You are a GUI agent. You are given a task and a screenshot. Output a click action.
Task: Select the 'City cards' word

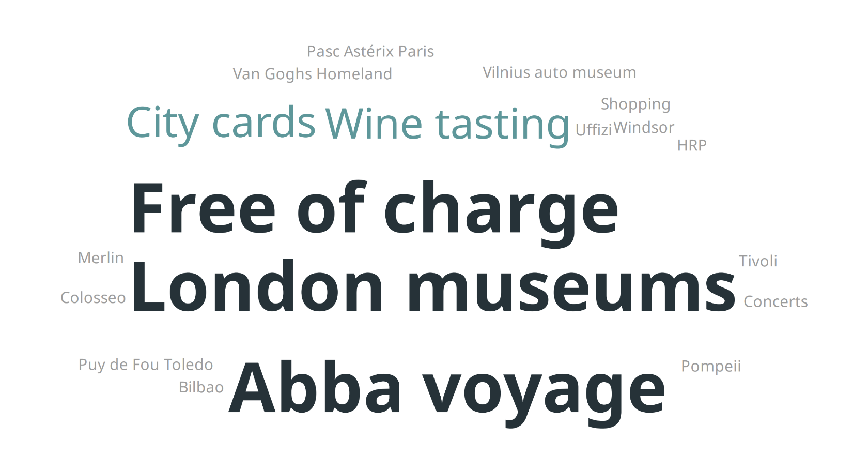tap(221, 124)
